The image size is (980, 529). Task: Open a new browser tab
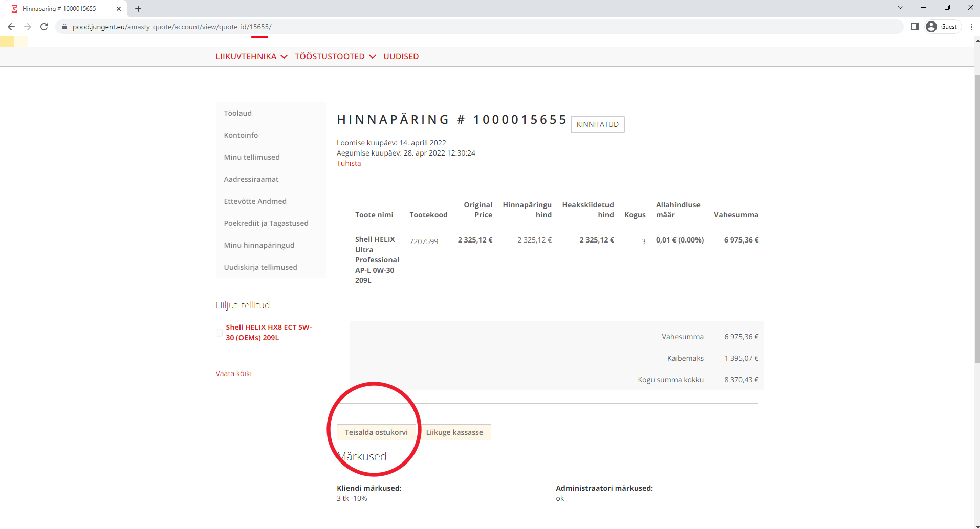138,9
